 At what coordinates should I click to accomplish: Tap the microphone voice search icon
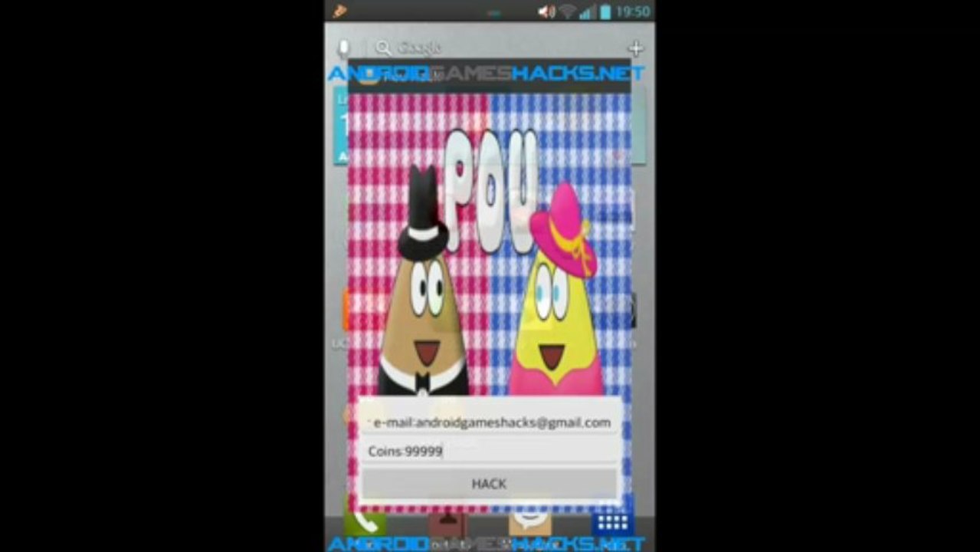click(x=343, y=49)
